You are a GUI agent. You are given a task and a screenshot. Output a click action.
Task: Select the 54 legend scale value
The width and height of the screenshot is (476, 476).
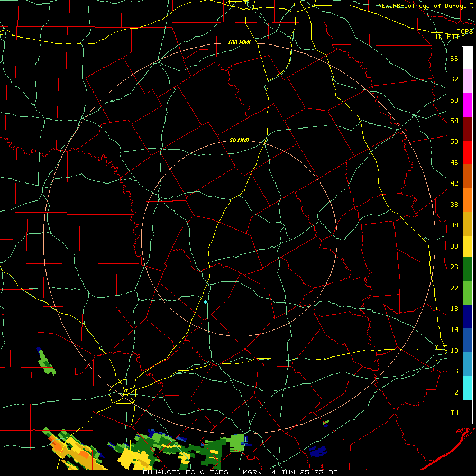(454, 121)
